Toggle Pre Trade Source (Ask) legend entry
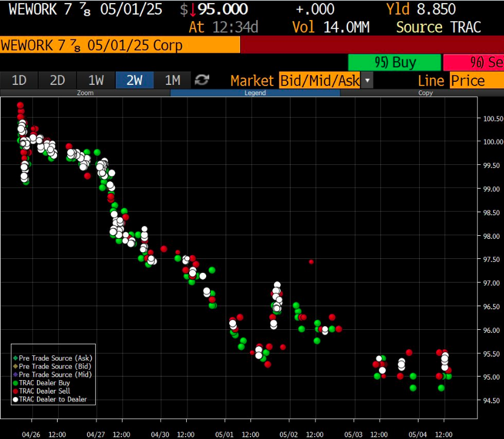 coord(53,358)
